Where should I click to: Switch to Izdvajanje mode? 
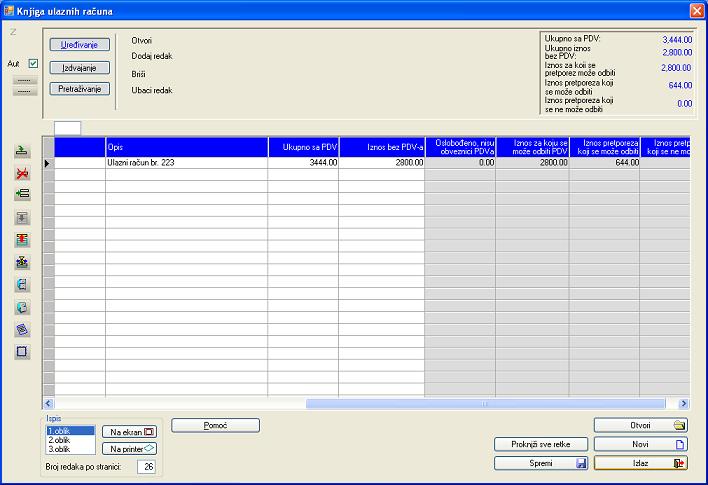tap(77, 67)
